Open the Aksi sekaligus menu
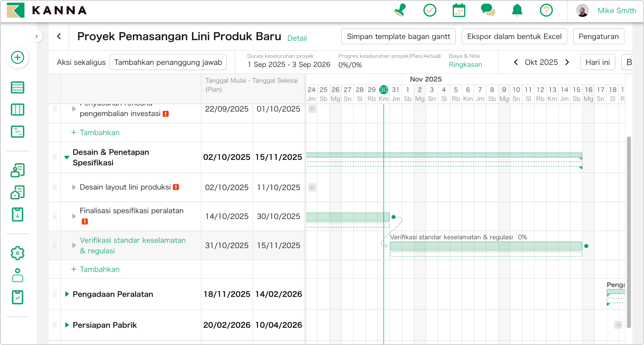This screenshot has width=644, height=345. pos(81,62)
